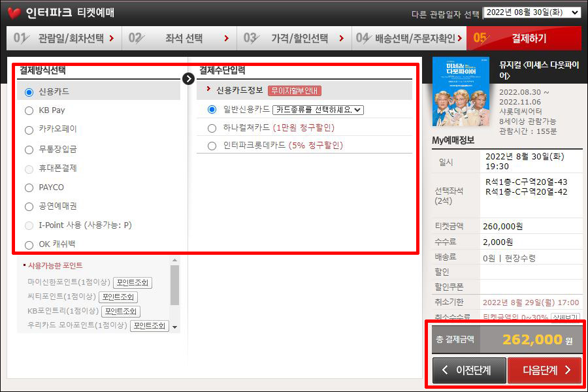Click 포인트조회 for 우리카드 모아포인트
Screen dimensions: 588x392
(x=150, y=326)
